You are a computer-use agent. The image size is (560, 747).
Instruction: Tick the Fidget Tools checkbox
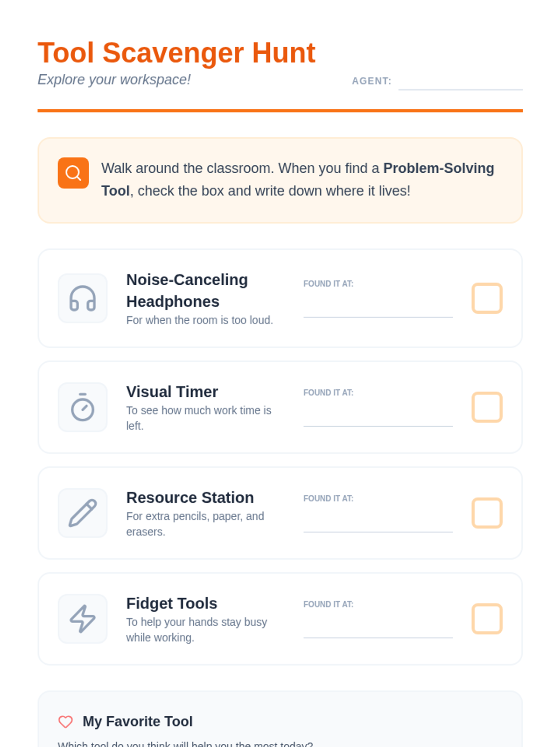[x=487, y=619]
